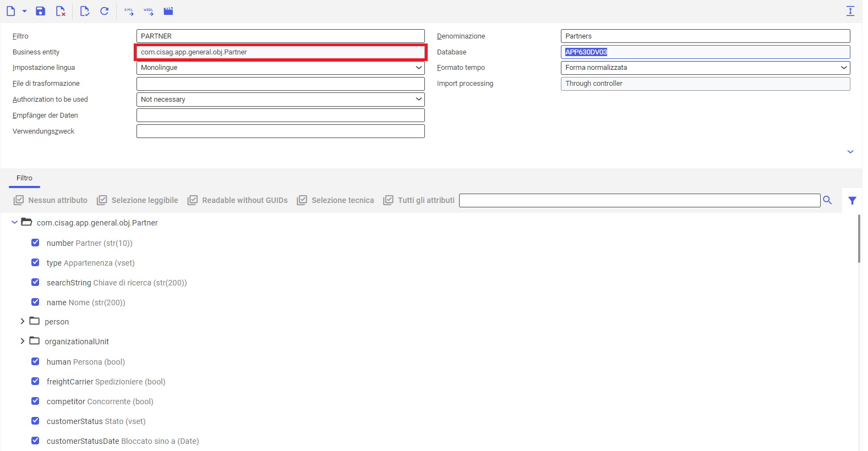Toggle human Persona checkbox
Viewport: 868px width, 451px height.
(x=35, y=361)
